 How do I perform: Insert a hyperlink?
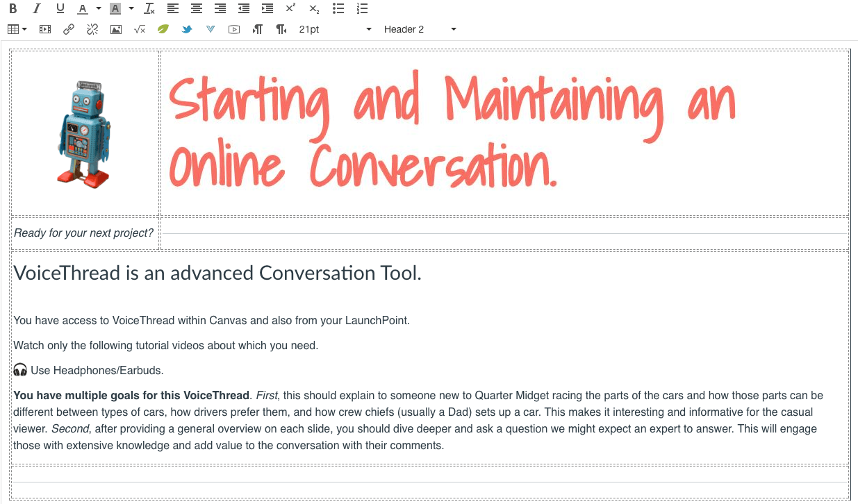click(67, 29)
